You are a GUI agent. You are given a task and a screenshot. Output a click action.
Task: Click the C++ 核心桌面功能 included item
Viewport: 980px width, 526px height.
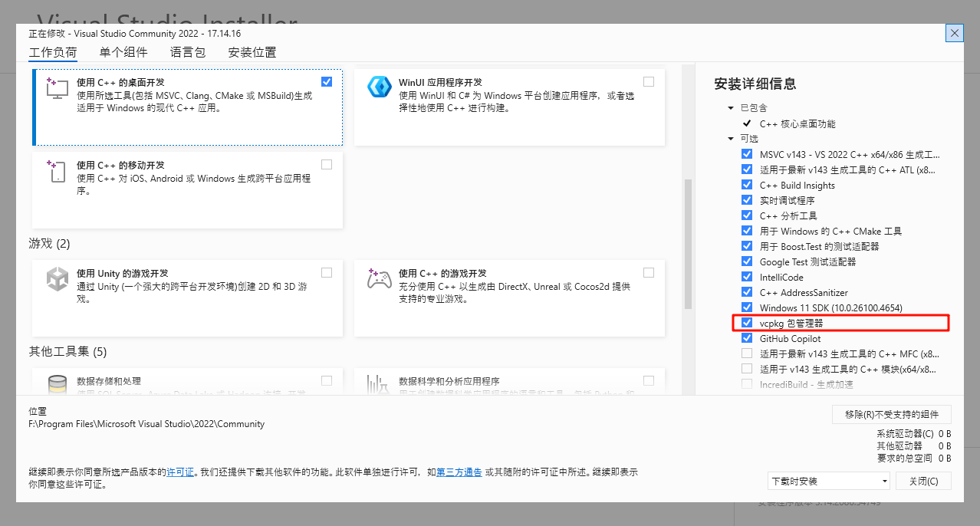tap(797, 123)
